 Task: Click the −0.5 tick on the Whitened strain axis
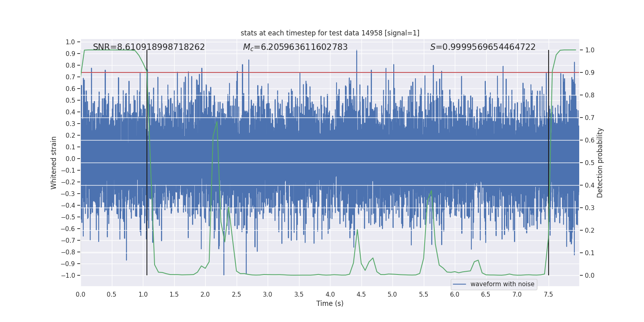pos(68,217)
